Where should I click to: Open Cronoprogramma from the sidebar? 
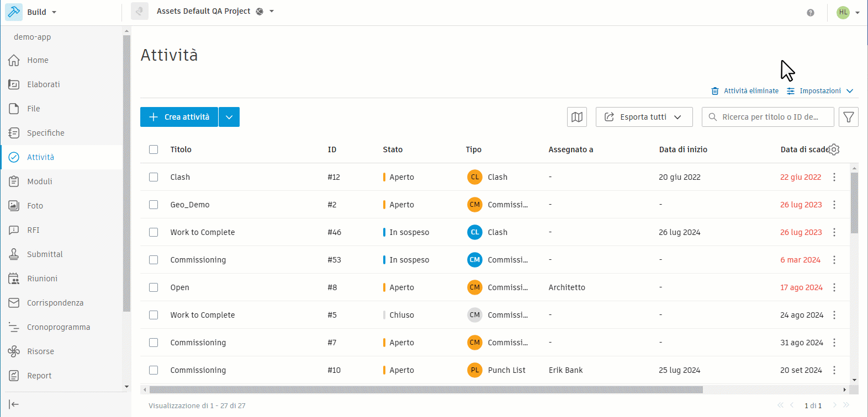coord(61,327)
